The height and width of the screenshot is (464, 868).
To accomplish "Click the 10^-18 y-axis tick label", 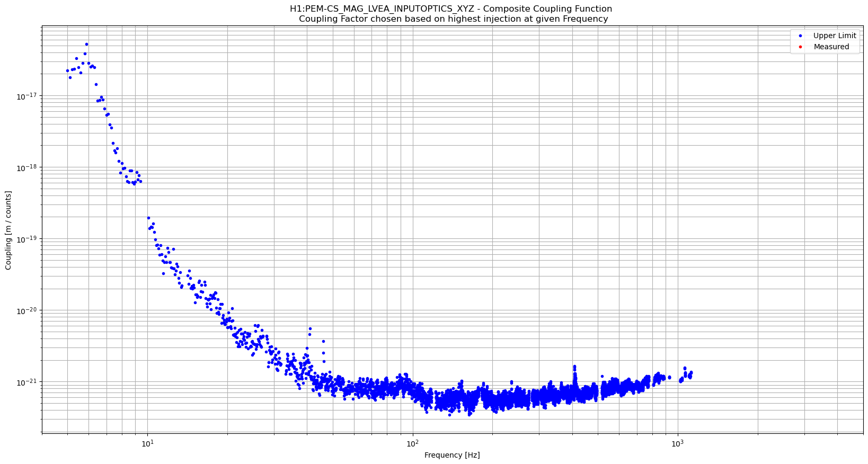I will click(x=27, y=168).
